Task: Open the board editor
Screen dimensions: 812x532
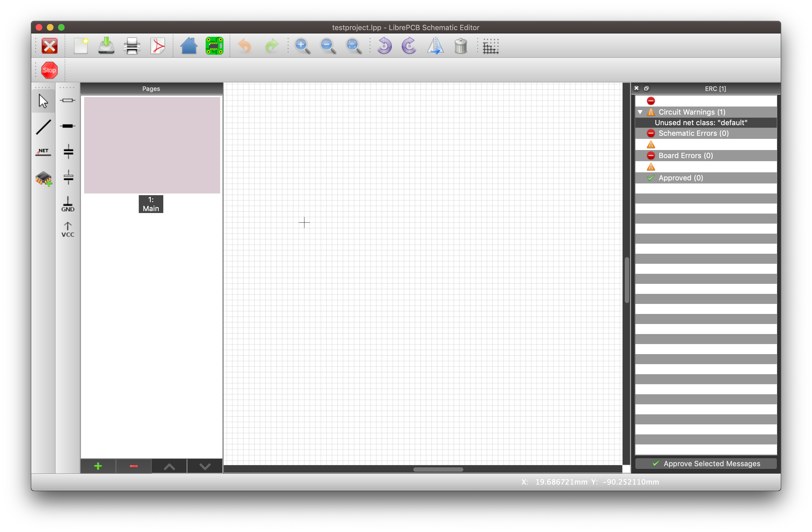Action: click(x=214, y=46)
